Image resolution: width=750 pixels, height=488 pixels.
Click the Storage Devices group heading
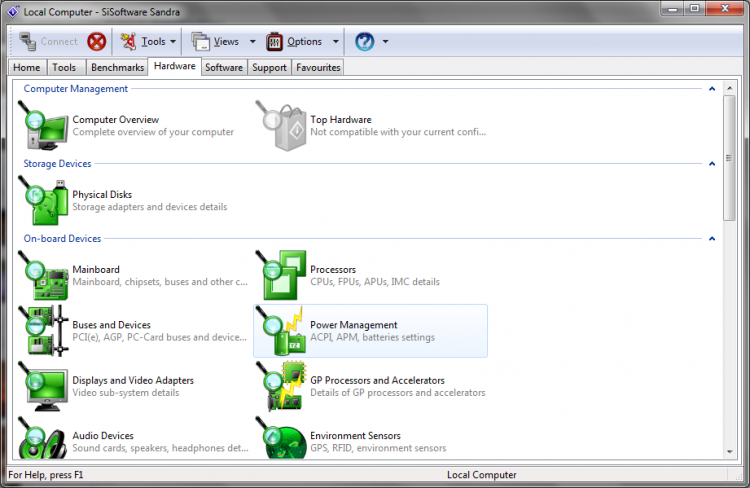[57, 164]
